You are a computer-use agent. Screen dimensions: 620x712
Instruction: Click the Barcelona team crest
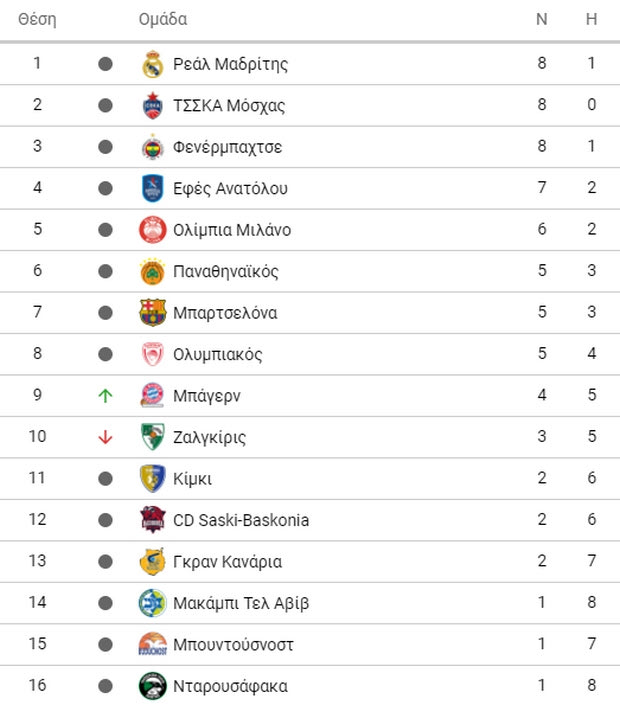[x=152, y=313]
